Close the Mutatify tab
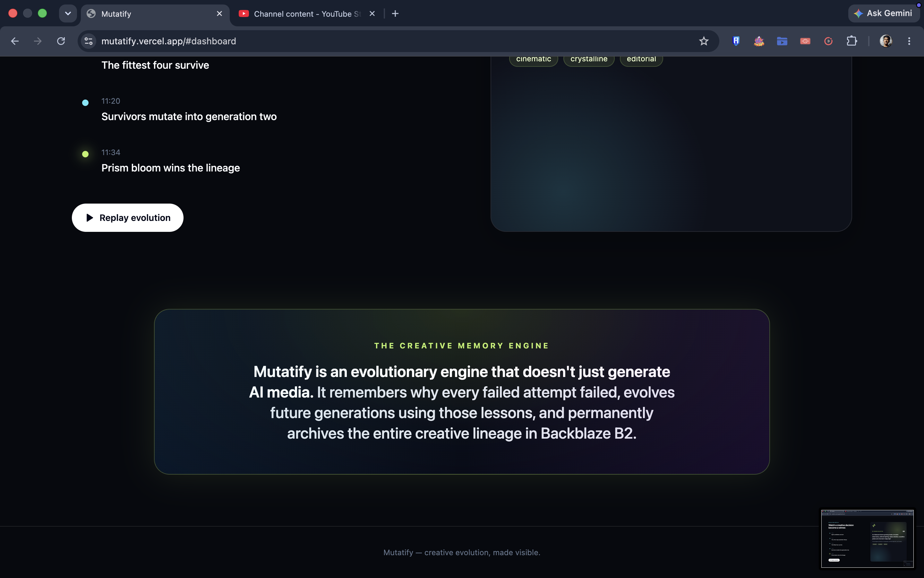 [219, 14]
